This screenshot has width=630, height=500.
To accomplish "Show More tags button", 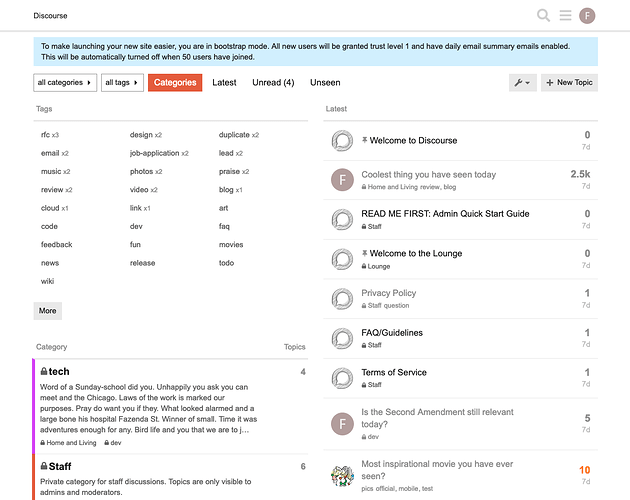I will pos(47,311).
